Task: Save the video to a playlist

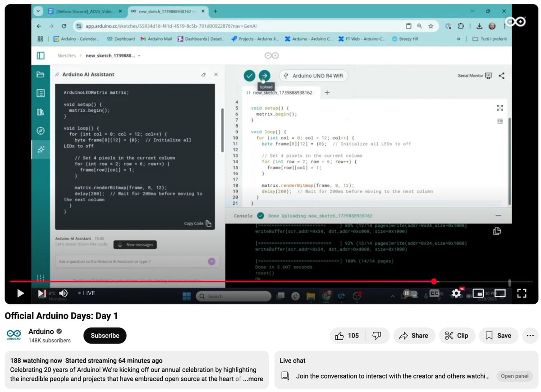Action: 499,336
